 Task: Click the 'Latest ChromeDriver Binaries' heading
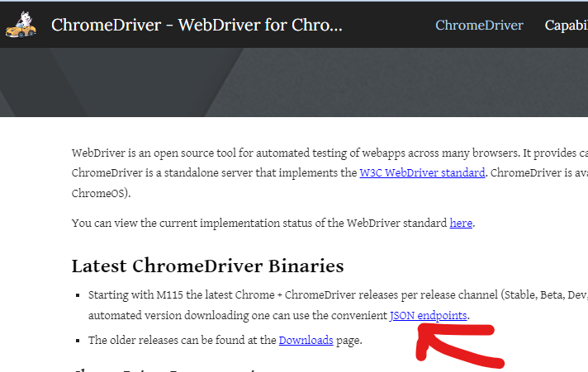coord(208,266)
